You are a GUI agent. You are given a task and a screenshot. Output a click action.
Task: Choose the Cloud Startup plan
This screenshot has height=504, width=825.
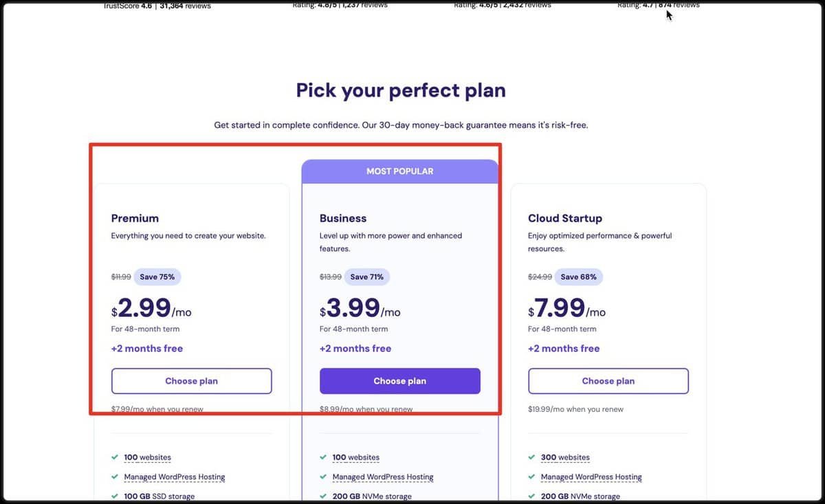(608, 381)
